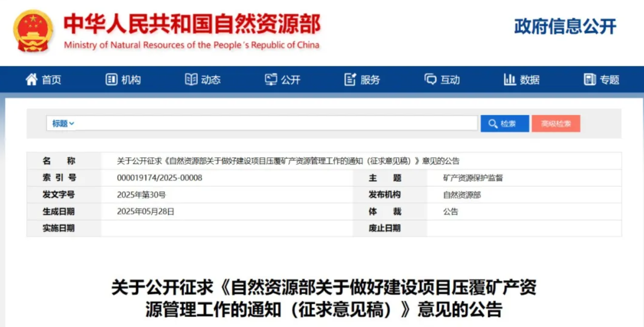Select index number 000019174/2025-00008
644x327 pixels.
(x=160, y=178)
